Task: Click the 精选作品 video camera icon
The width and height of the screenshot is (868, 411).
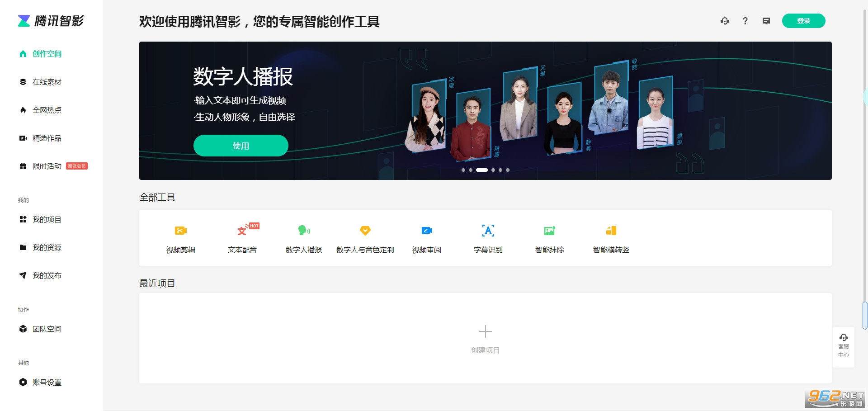Action: click(23, 138)
